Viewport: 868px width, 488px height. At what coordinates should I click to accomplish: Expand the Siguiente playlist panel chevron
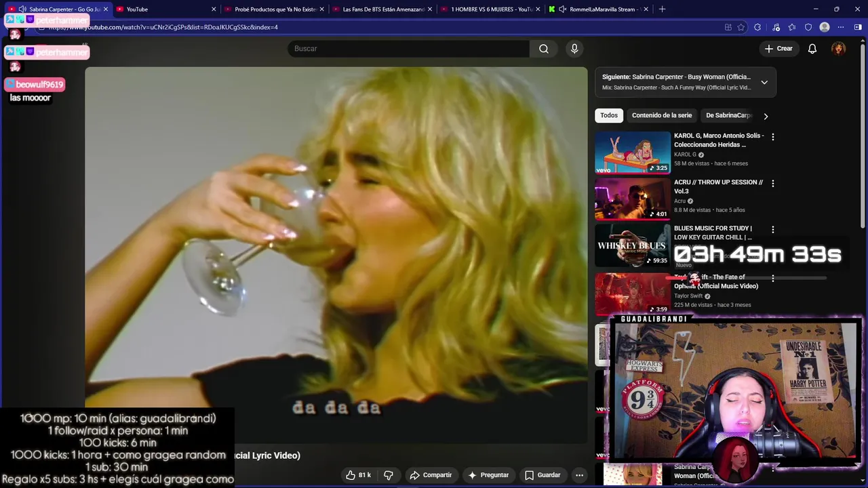pos(764,83)
